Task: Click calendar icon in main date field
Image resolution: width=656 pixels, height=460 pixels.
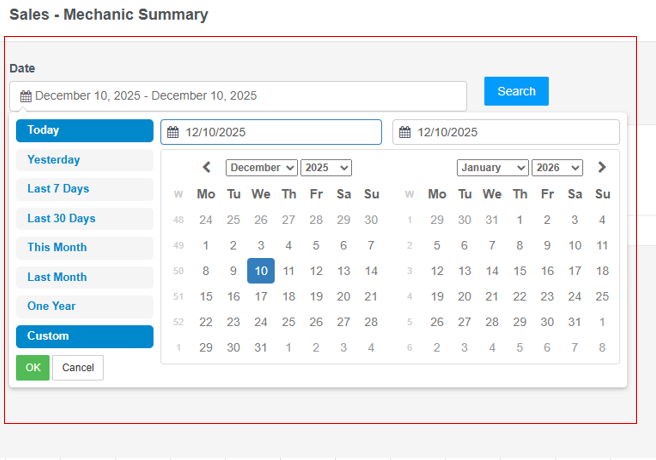Action: click(x=26, y=96)
